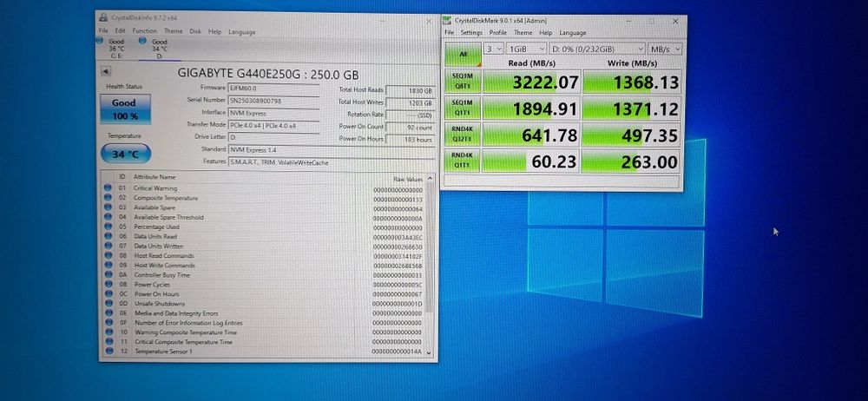Select the Good 34 °C D: disk tab
The image size is (868, 401).
[x=159, y=49]
